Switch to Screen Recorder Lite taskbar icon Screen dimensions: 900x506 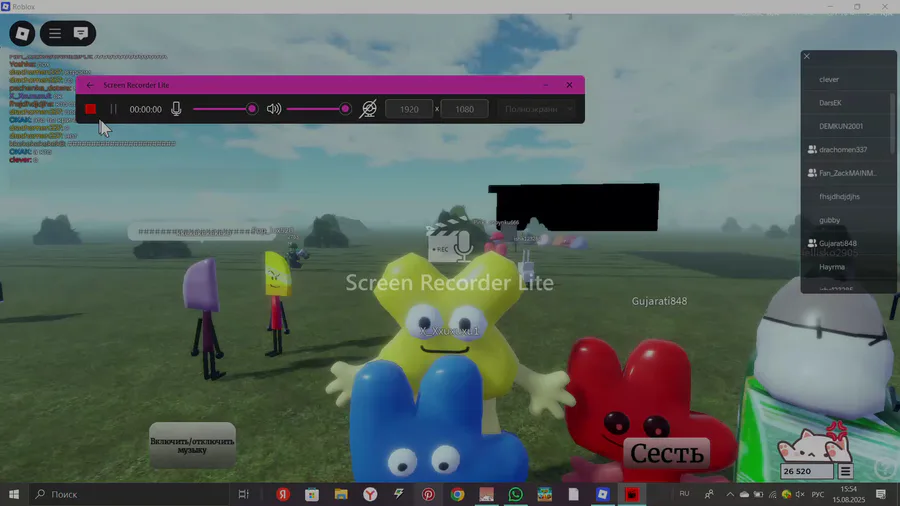632,494
